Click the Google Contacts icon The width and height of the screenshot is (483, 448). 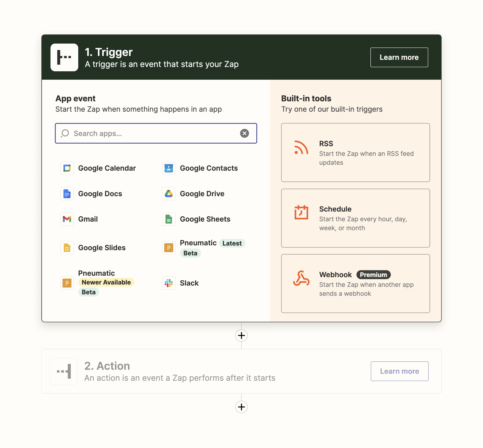tap(169, 168)
